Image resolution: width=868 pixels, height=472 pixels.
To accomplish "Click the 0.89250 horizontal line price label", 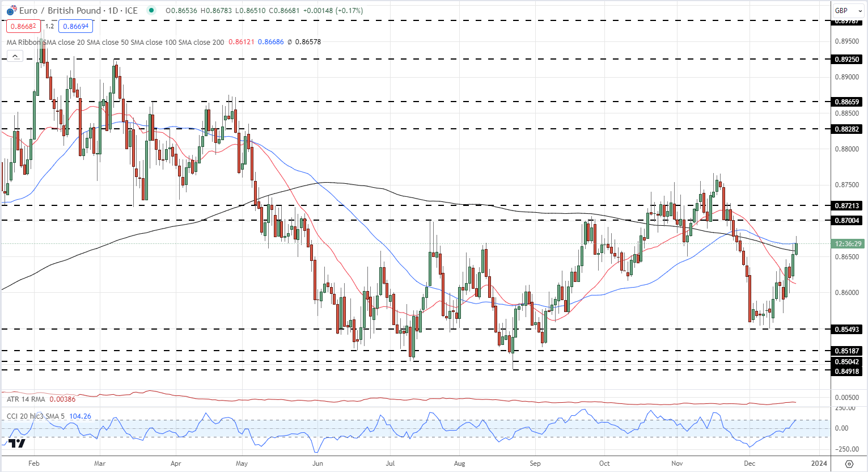I will (846, 59).
